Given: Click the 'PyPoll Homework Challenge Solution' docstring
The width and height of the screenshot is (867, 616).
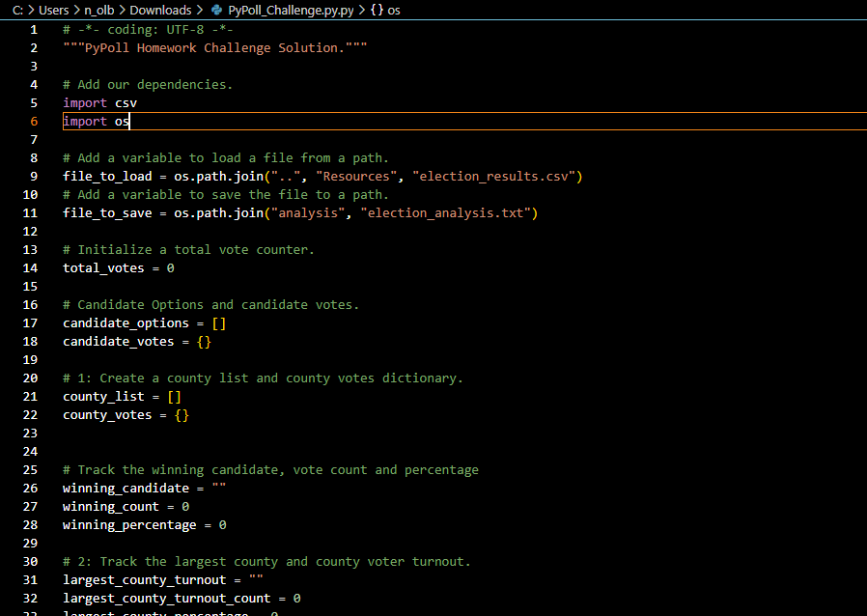Looking at the screenshot, I should 214,48.
